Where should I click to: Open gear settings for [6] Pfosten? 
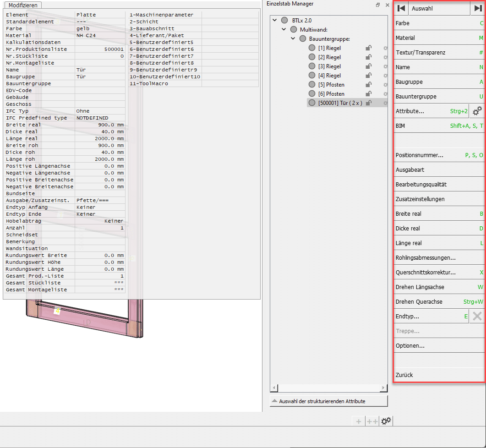385,93
